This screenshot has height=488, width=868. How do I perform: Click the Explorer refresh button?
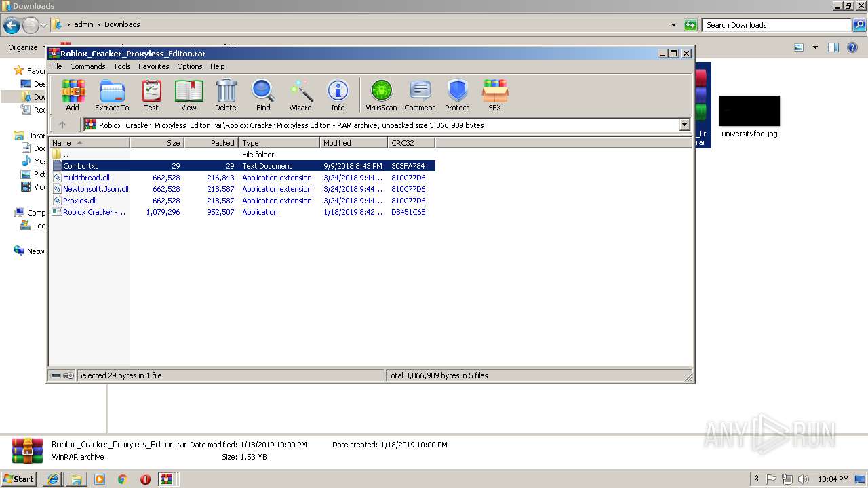click(690, 25)
